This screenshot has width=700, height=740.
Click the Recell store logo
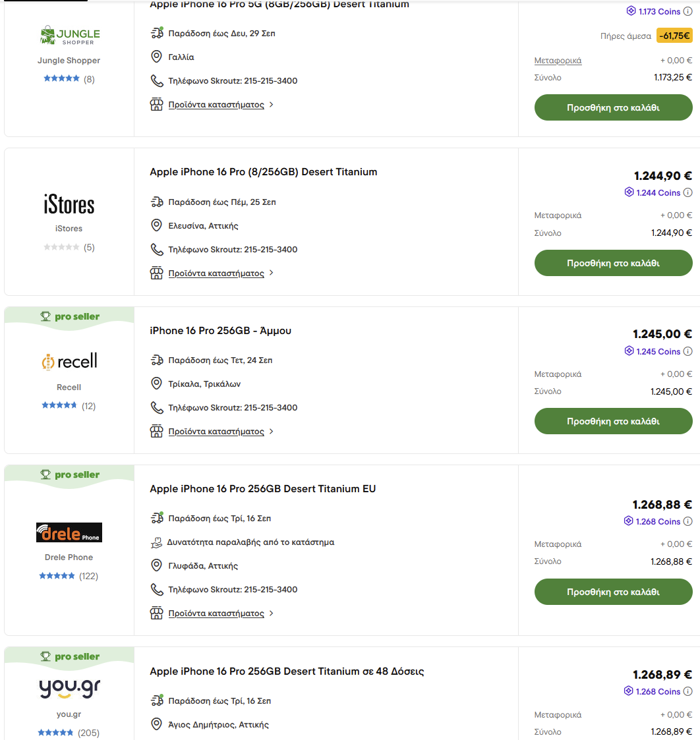tap(69, 362)
